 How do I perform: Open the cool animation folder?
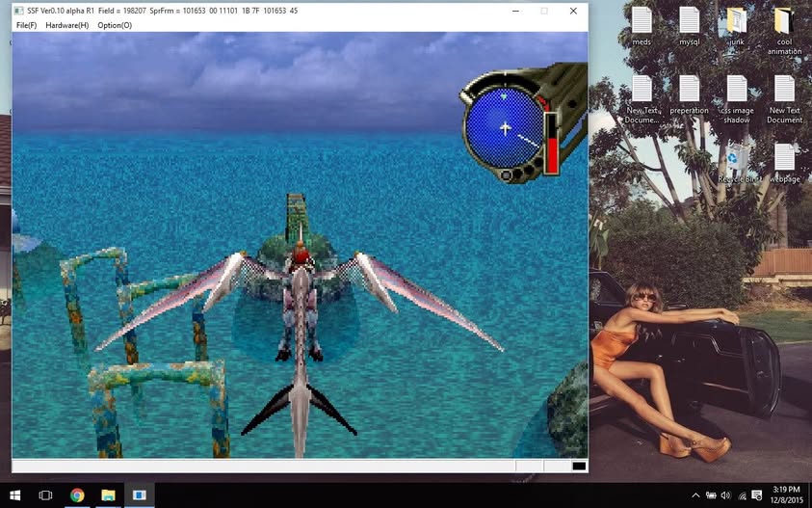point(785,31)
